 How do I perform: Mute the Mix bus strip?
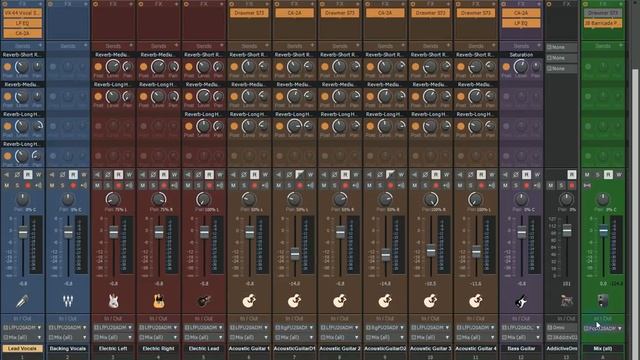pos(587,175)
